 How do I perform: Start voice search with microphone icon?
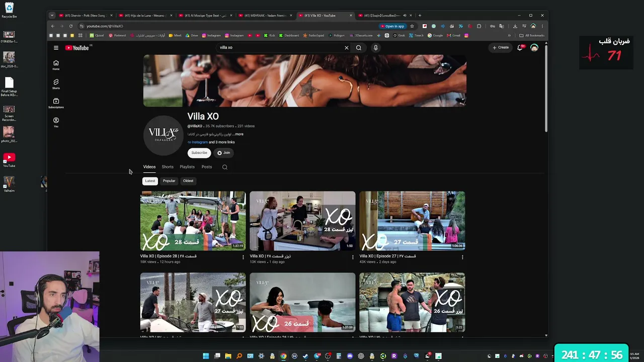[375, 48]
